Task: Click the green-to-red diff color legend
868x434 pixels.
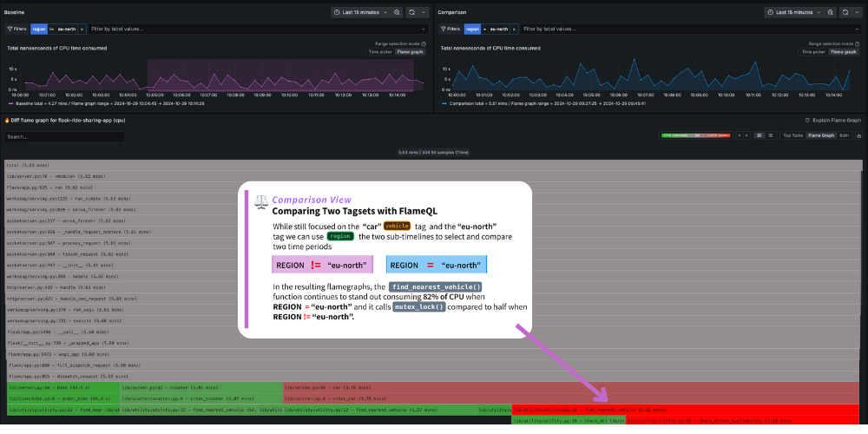Action: point(694,135)
